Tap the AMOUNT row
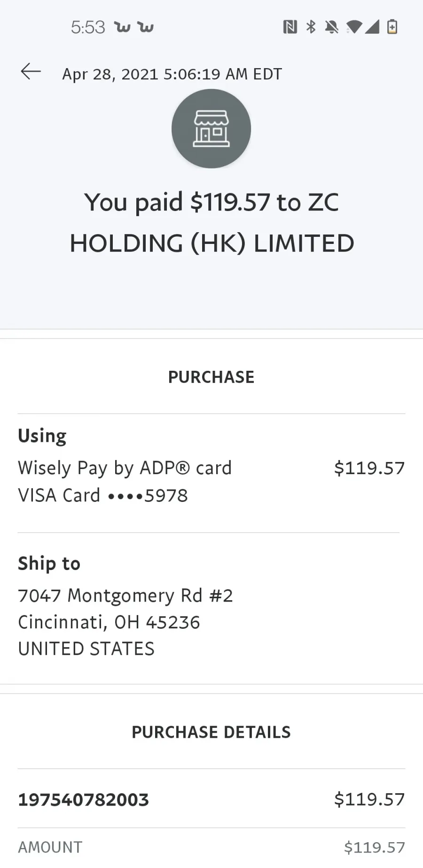 point(211,847)
